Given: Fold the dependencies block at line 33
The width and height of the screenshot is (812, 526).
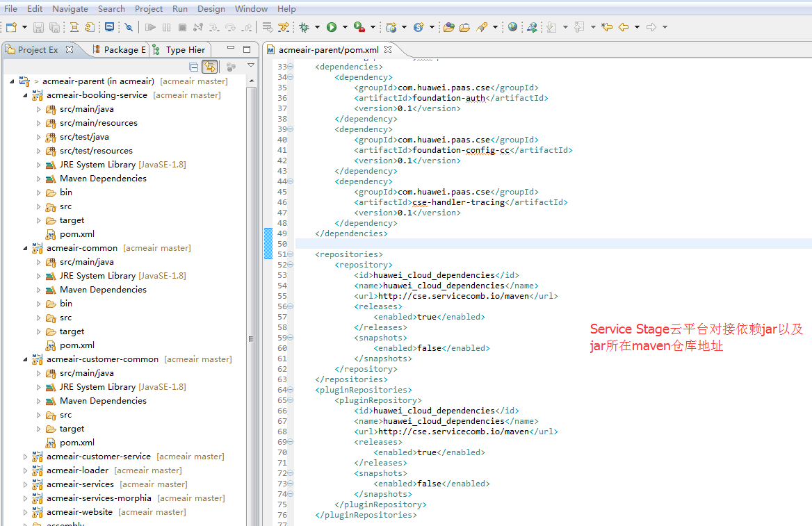Looking at the screenshot, I should click(x=291, y=67).
